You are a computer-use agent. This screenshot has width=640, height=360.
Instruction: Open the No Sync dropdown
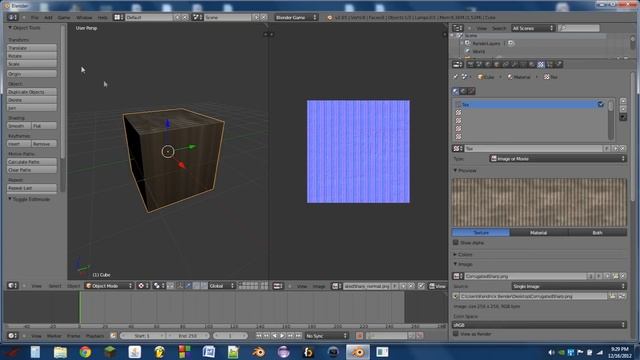coord(327,336)
